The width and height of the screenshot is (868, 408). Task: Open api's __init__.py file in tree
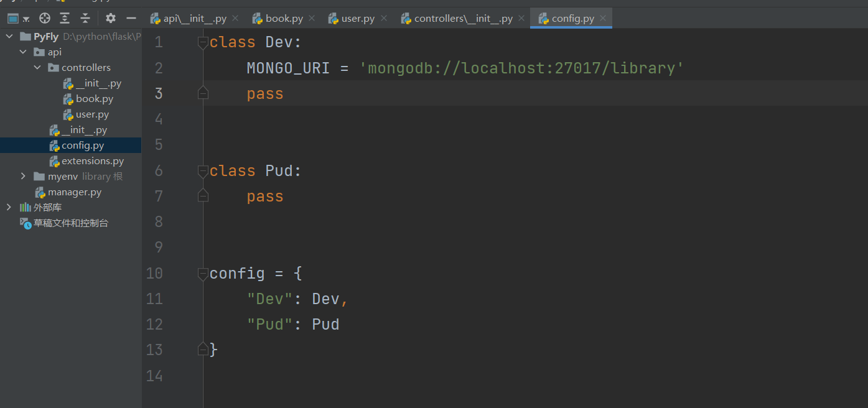click(84, 130)
